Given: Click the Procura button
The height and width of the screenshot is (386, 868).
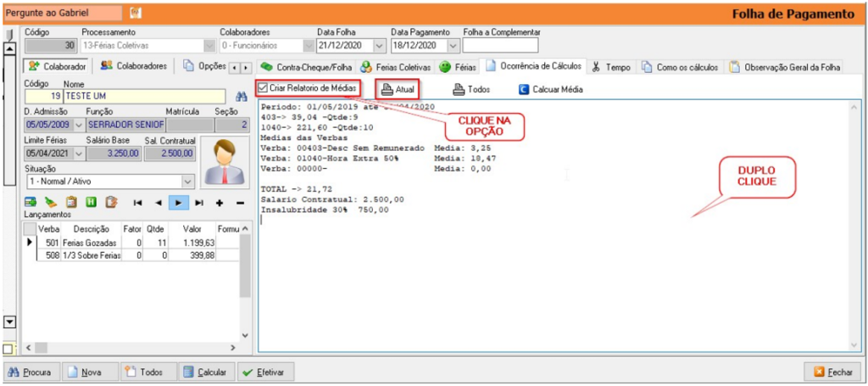Looking at the screenshot, I should click(31, 372).
